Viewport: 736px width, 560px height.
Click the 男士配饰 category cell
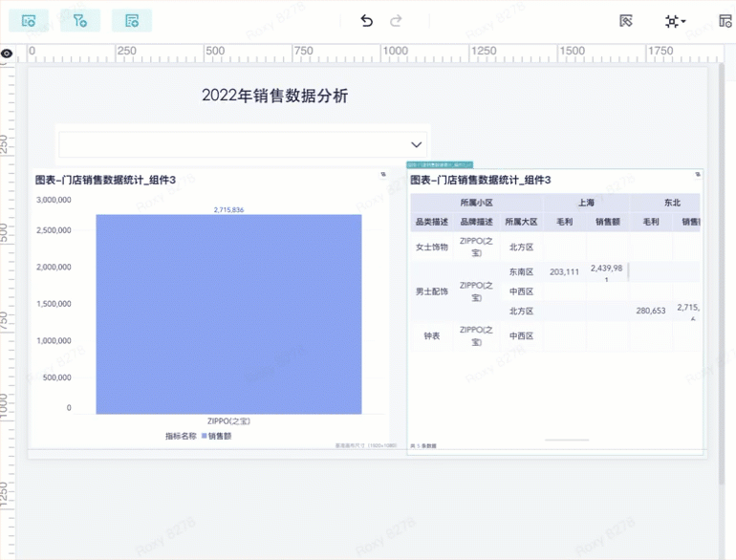(432, 291)
